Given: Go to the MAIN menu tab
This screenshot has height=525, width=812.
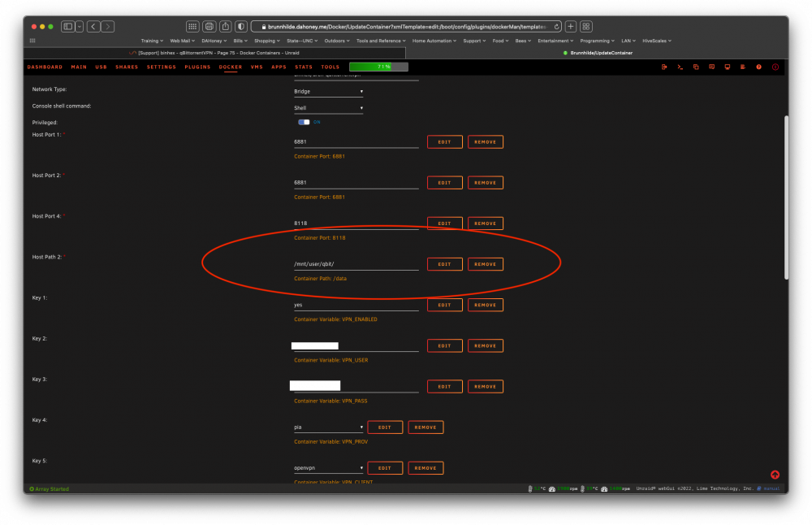Looking at the screenshot, I should tap(79, 67).
